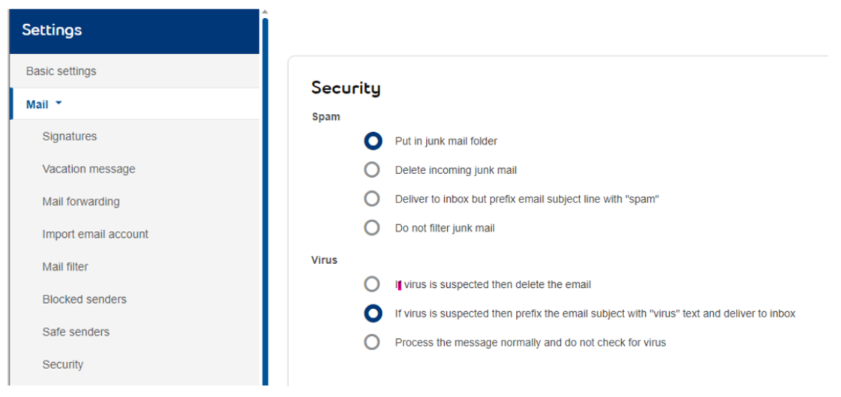The width and height of the screenshot is (841, 397).
Task: Select "Deliver to inbox but prefix" spam option
Action: click(x=372, y=199)
